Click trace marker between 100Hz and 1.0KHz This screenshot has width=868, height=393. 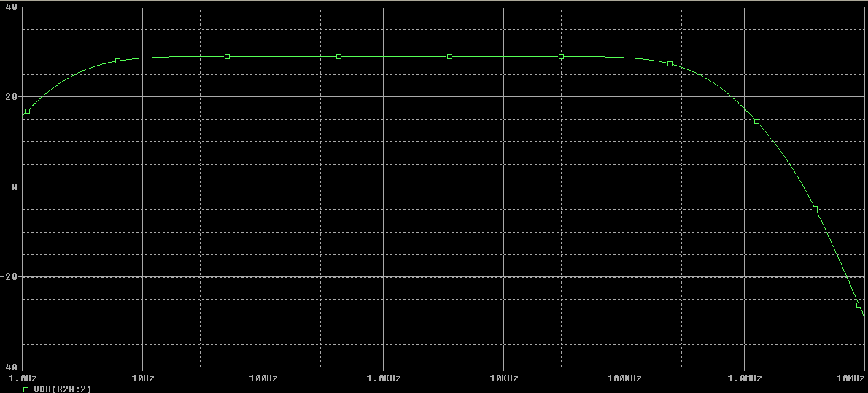pyautogui.click(x=338, y=56)
